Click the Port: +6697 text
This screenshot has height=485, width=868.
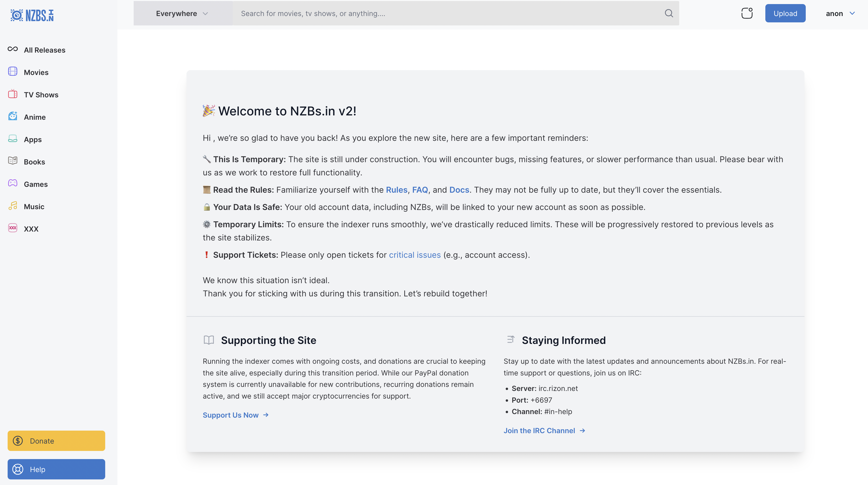532,400
